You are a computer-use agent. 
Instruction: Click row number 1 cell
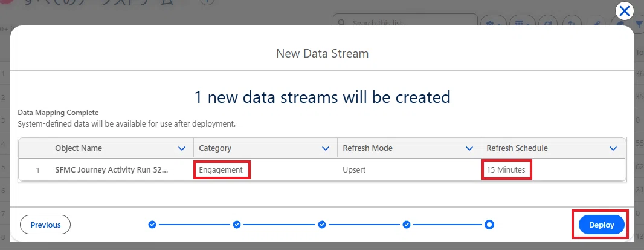pos(37,169)
